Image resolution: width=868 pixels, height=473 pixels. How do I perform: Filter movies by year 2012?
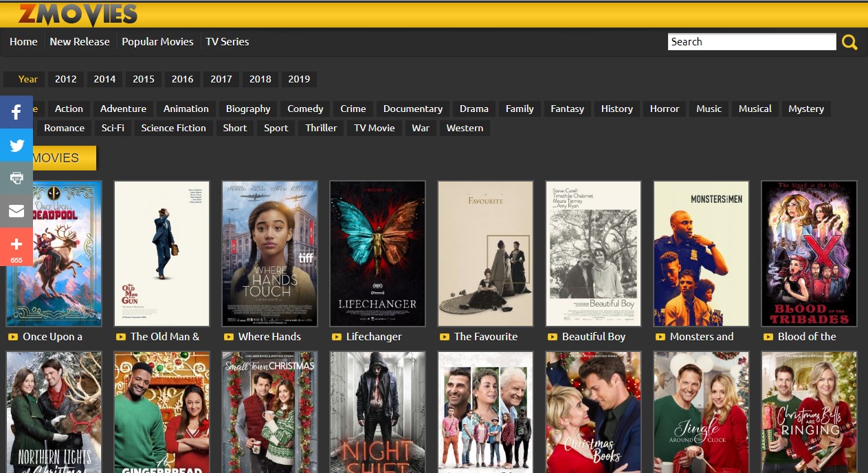[x=66, y=79]
